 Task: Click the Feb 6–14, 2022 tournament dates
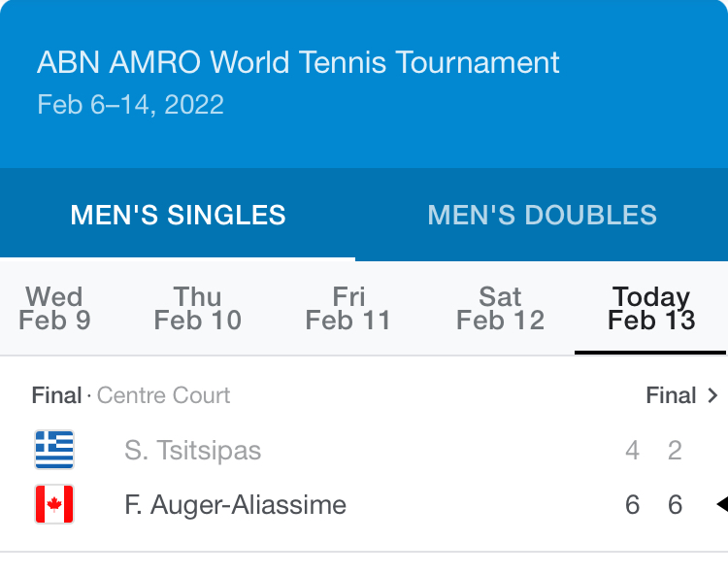(130, 105)
